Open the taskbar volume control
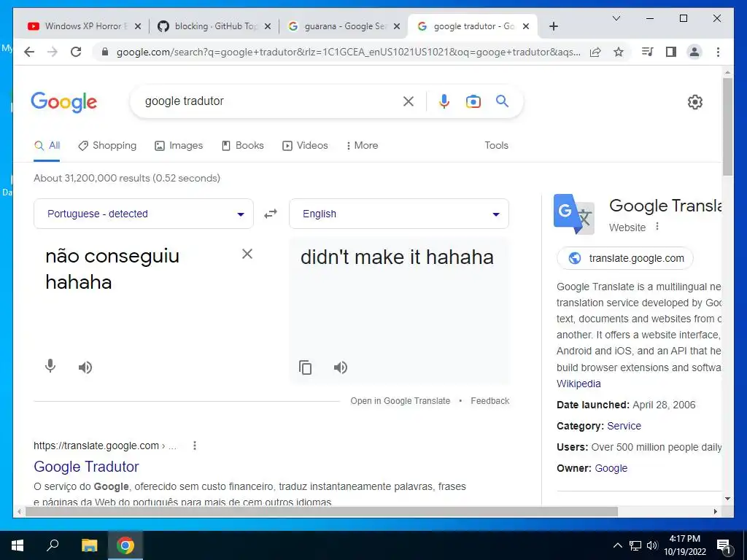This screenshot has height=560, width=747. 652,545
